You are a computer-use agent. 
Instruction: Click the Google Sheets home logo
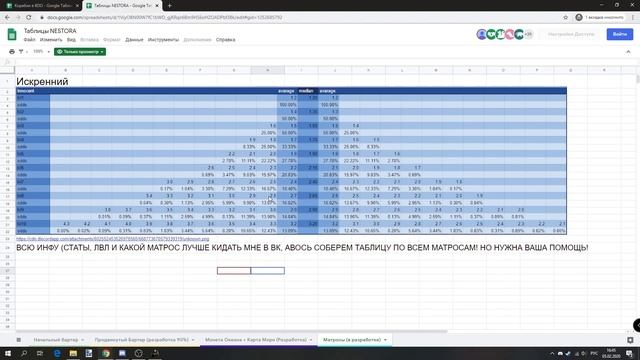12,35
